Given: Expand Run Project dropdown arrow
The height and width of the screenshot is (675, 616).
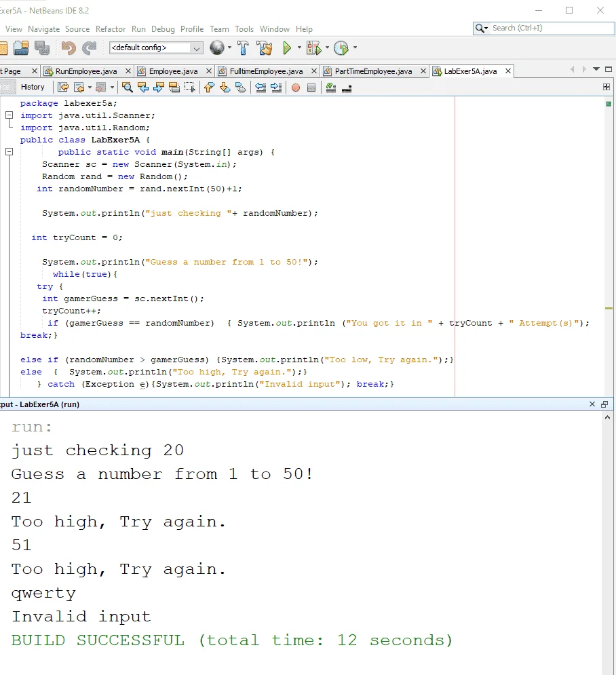Looking at the screenshot, I should [x=299, y=47].
